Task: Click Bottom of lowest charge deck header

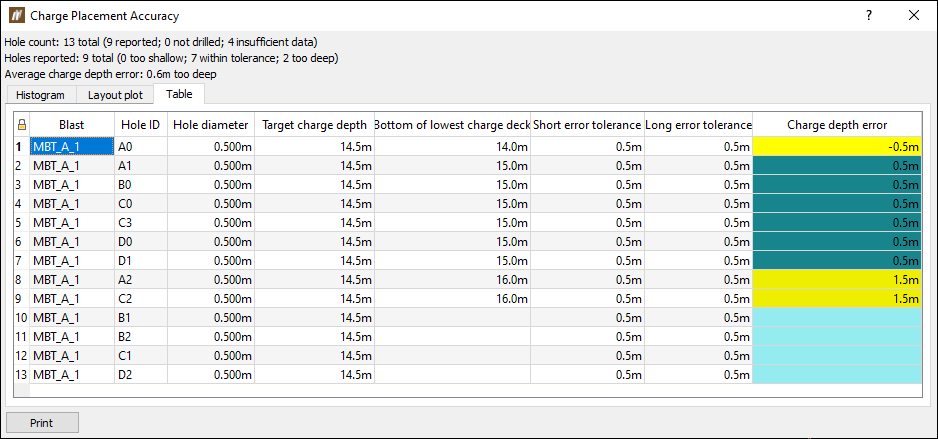Action: [x=452, y=125]
